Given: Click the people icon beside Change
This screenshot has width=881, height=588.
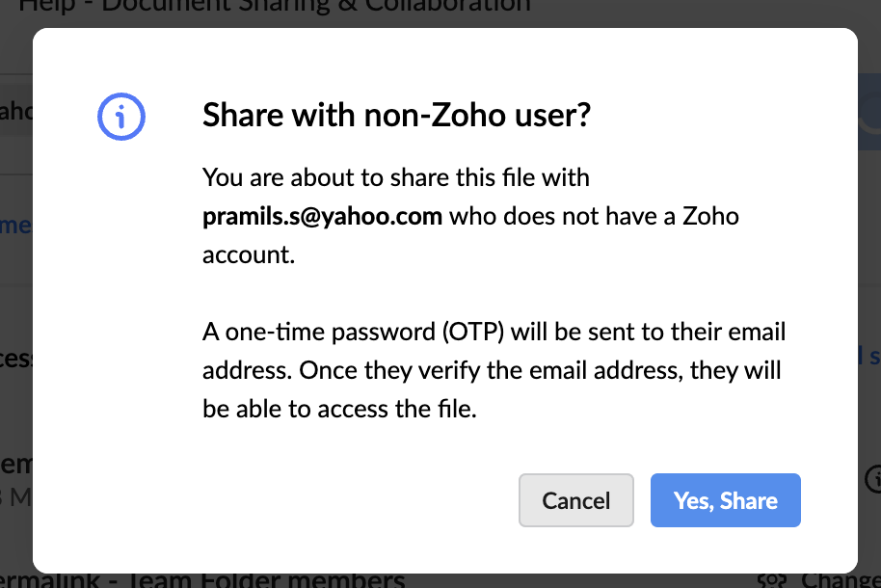Looking at the screenshot, I should coord(771,580).
